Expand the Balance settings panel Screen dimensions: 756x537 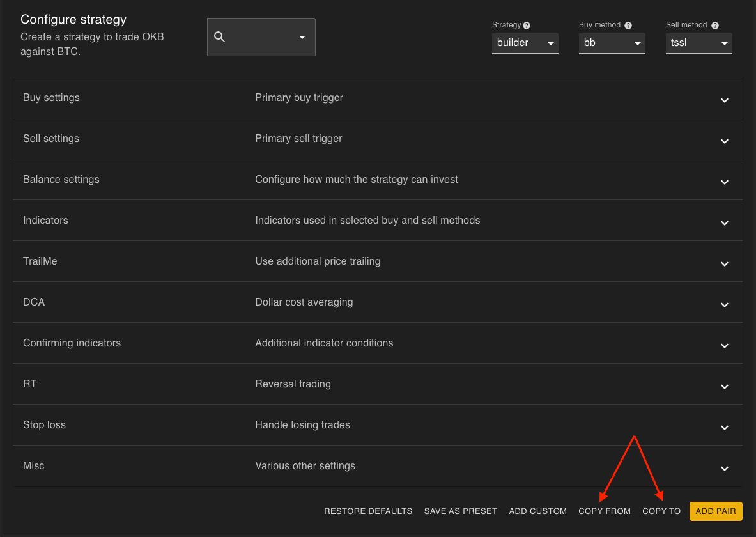click(724, 182)
